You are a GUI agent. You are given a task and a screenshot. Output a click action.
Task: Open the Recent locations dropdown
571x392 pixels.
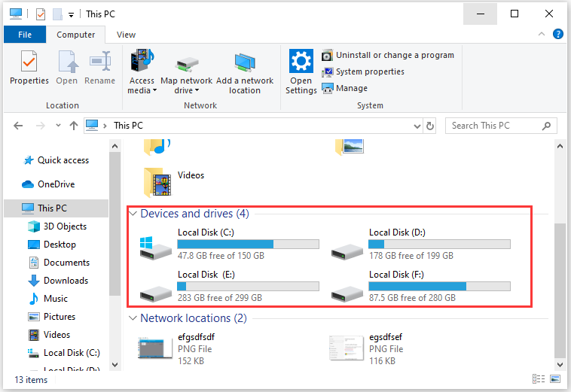(x=58, y=126)
